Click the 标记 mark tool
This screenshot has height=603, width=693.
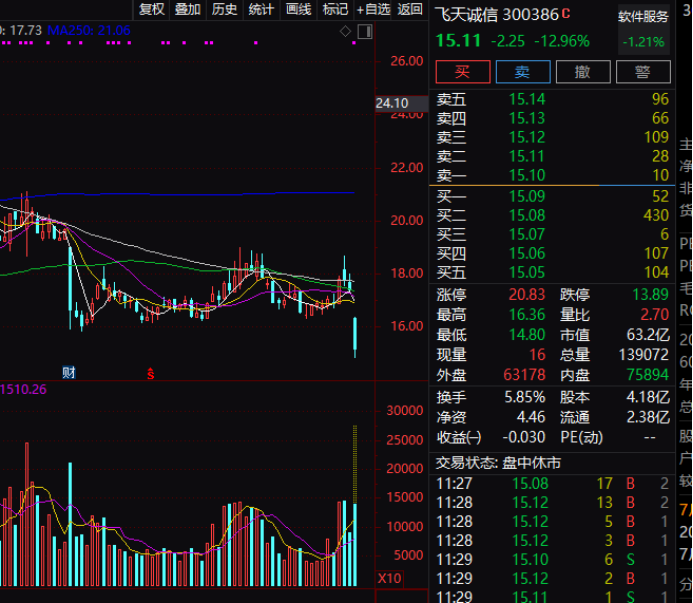pyautogui.click(x=335, y=10)
